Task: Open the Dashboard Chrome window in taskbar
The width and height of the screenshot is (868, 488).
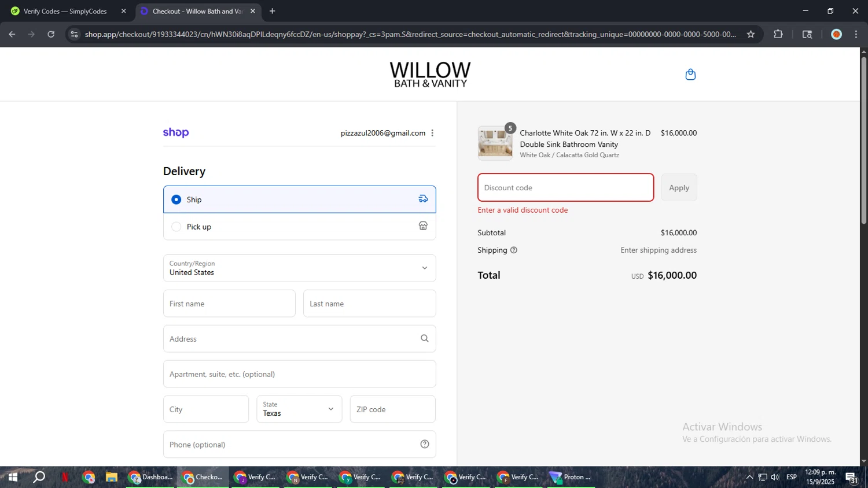Action: pyautogui.click(x=150, y=478)
